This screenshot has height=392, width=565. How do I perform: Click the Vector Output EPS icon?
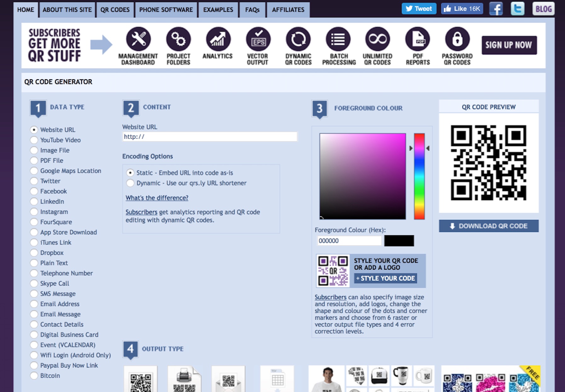tap(258, 39)
